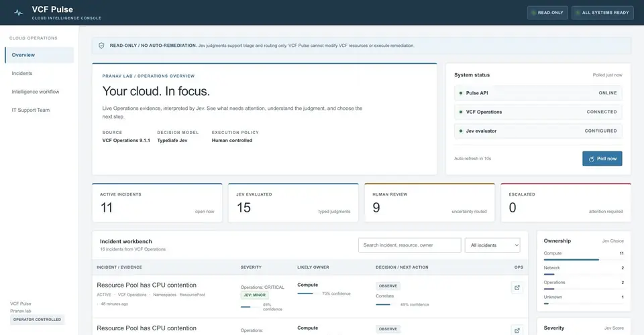
Task: Click the JEV: MINOR severity badge
Action: point(255,295)
